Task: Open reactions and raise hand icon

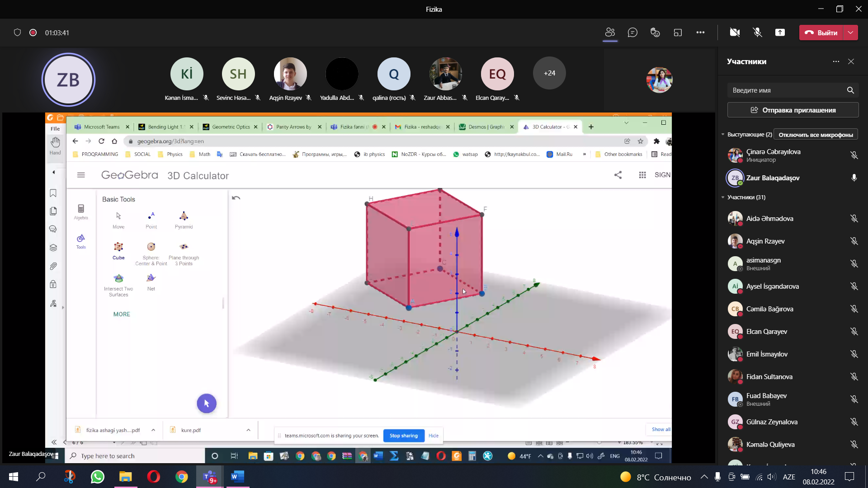Action: 655,33
